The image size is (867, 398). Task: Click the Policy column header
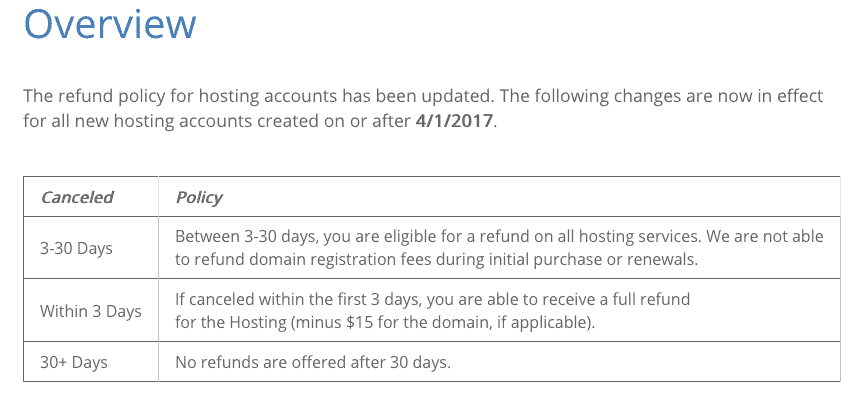pyautogui.click(x=199, y=197)
